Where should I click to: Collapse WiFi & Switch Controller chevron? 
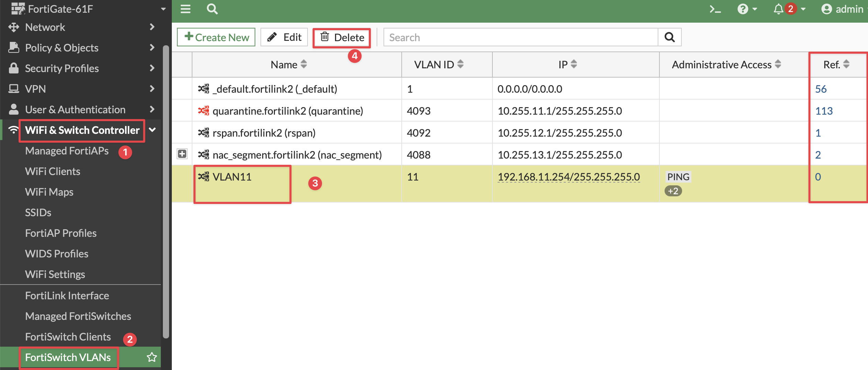pyautogui.click(x=152, y=130)
